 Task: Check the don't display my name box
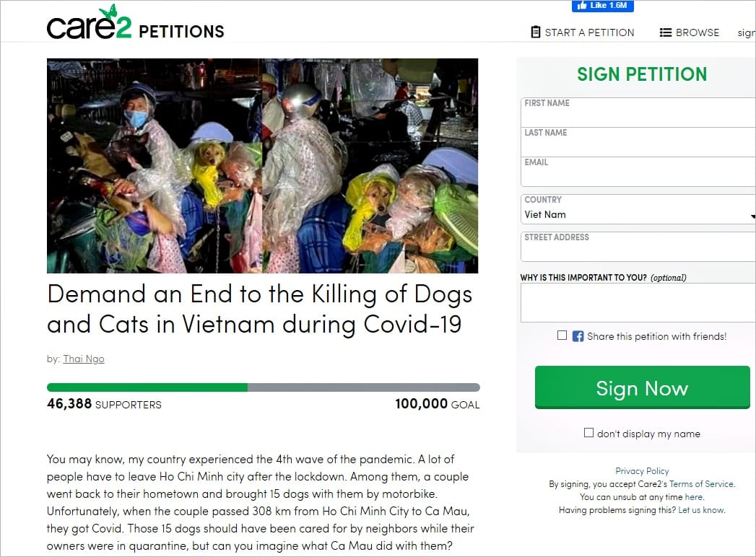pos(589,433)
